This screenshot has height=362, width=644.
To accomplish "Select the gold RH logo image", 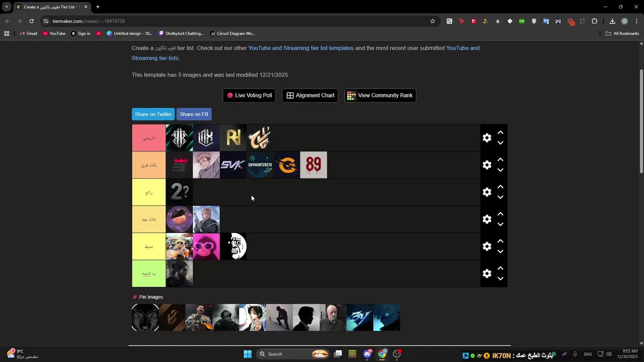I will (233, 138).
